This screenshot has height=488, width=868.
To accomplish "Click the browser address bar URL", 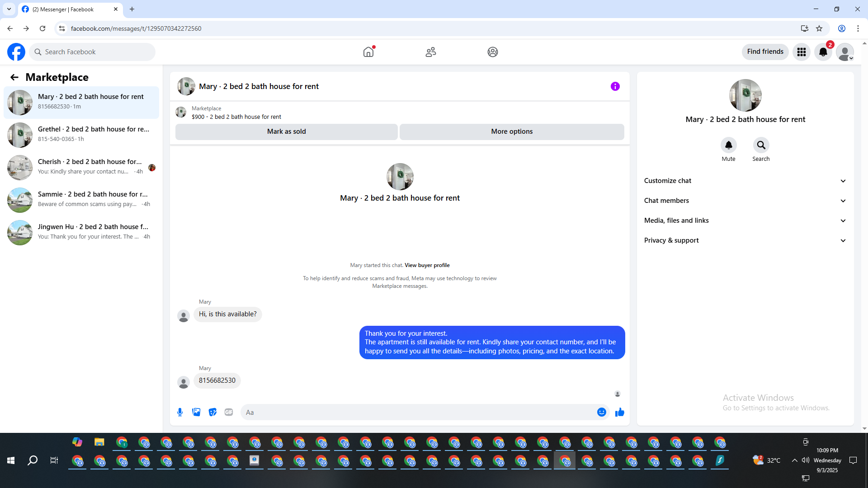I will (x=136, y=28).
